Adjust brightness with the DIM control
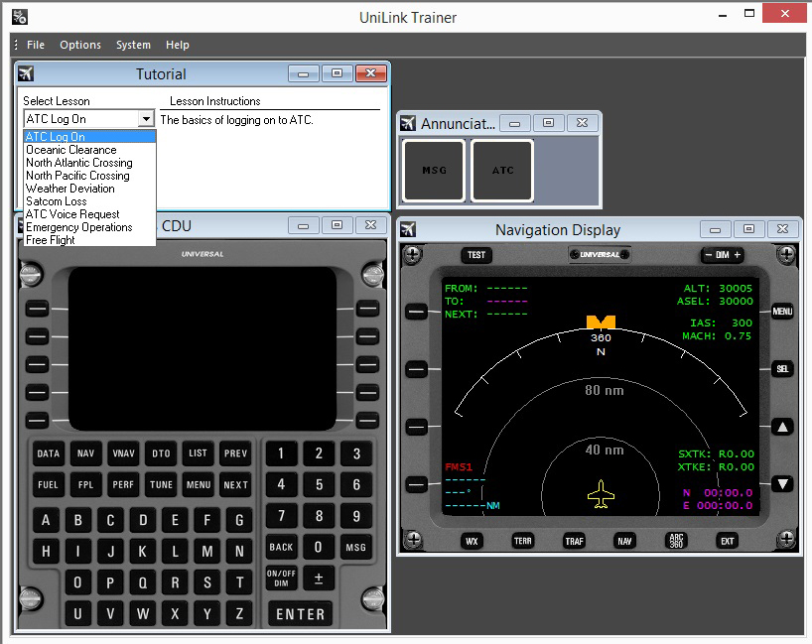812x644 pixels. tap(723, 254)
